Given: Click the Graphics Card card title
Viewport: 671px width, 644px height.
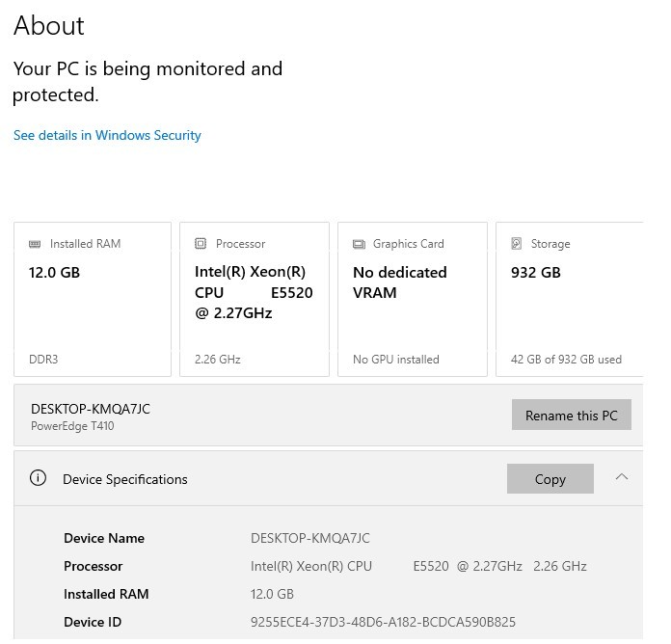Looking at the screenshot, I should coord(408,244).
